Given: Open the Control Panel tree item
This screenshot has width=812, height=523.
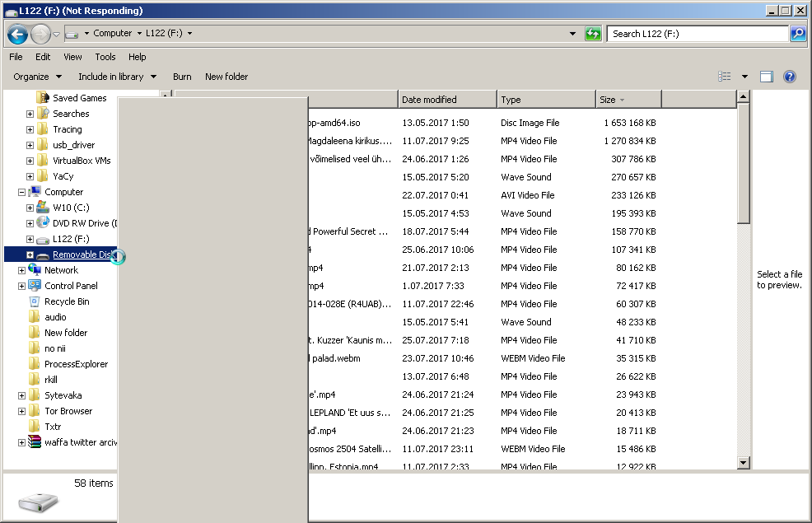Looking at the screenshot, I should click(71, 286).
